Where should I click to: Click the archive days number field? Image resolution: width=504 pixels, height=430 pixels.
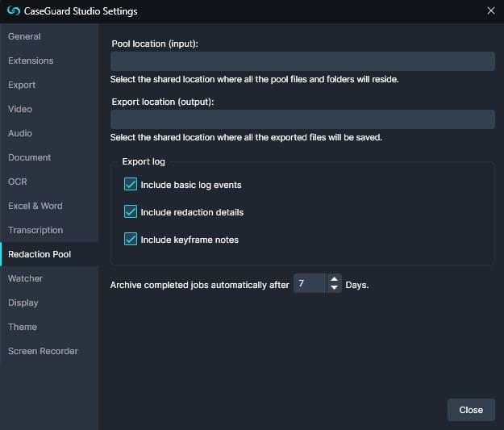310,283
